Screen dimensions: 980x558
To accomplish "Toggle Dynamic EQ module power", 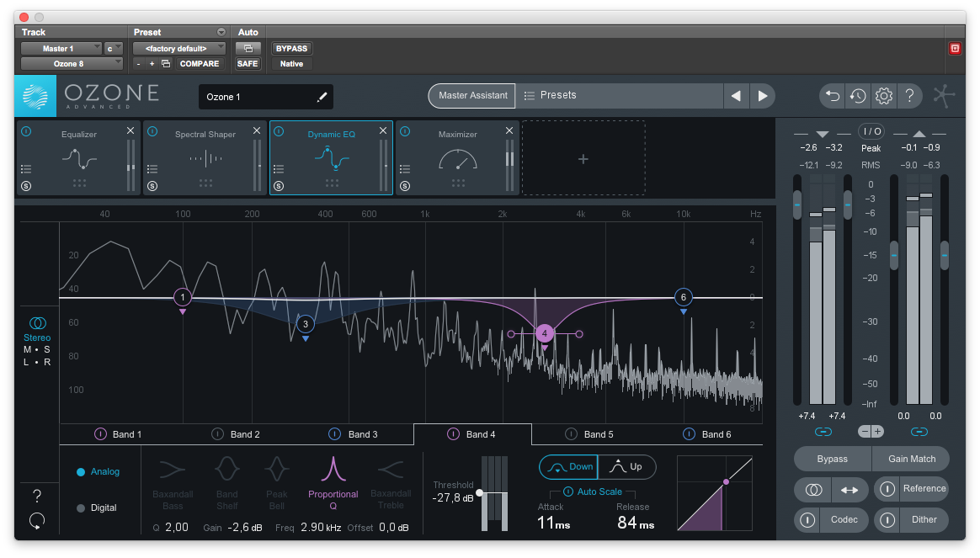I will click(279, 131).
